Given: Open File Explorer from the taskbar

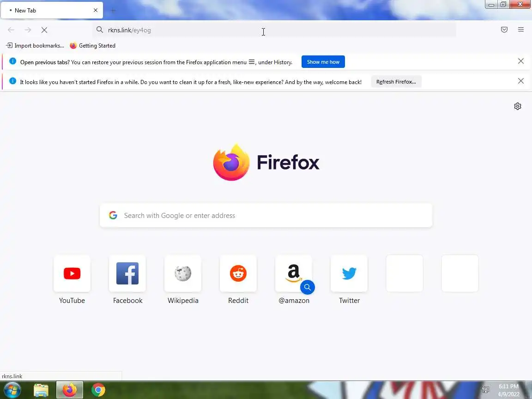Looking at the screenshot, I should [41, 390].
